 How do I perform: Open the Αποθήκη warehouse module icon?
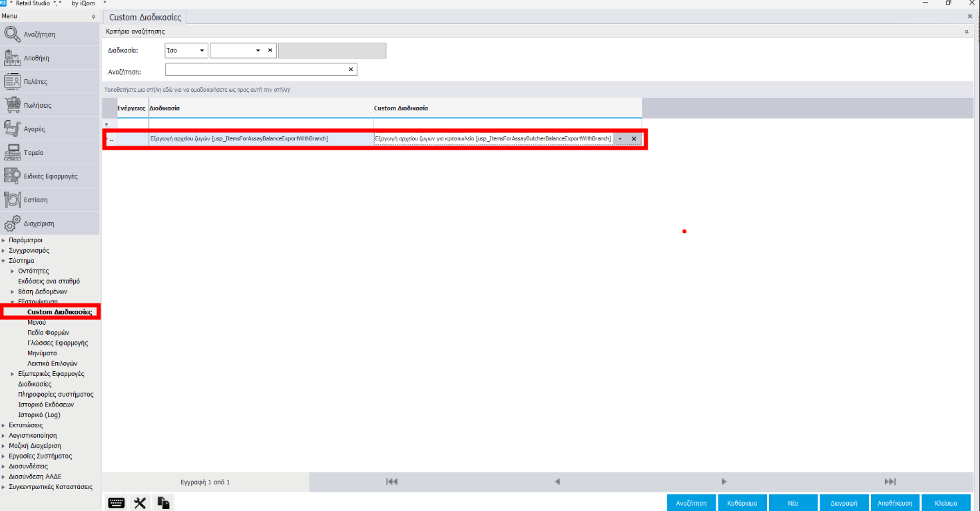pos(13,58)
